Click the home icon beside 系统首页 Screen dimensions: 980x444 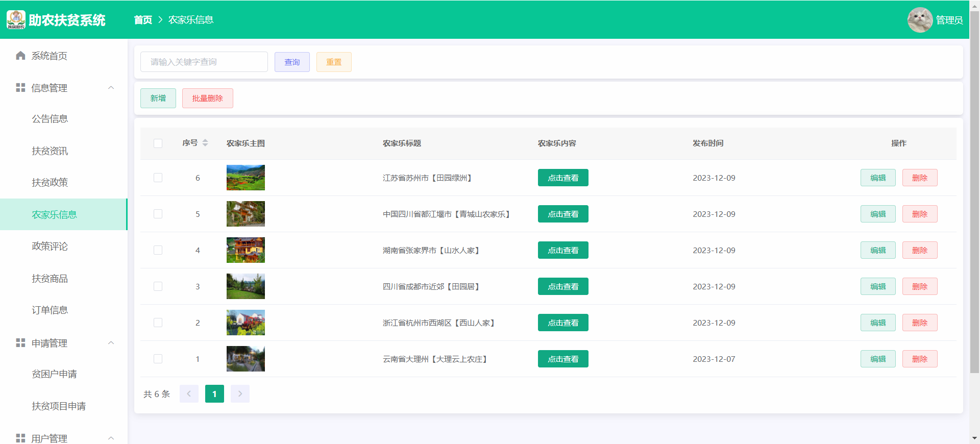pyautogui.click(x=20, y=56)
